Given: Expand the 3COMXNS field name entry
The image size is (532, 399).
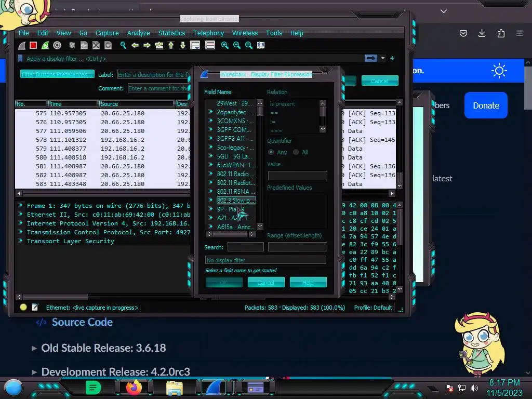Looking at the screenshot, I should click(x=210, y=121).
